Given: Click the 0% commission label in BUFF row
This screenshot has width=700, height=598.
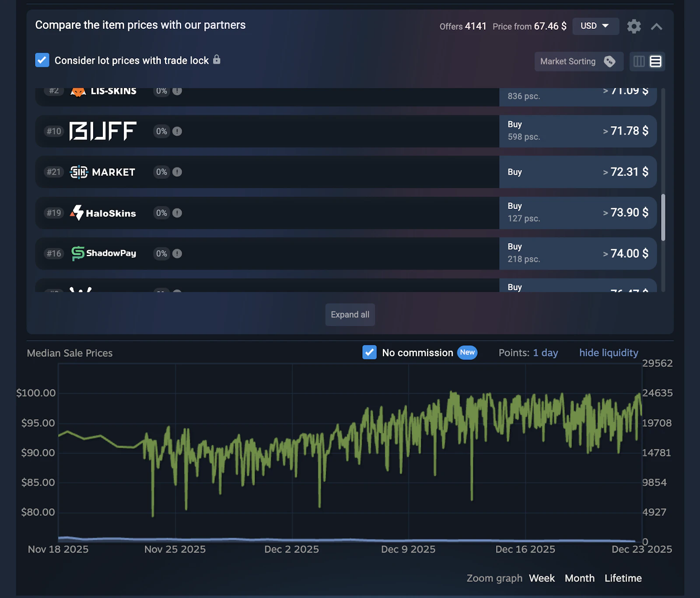Looking at the screenshot, I should [x=161, y=131].
